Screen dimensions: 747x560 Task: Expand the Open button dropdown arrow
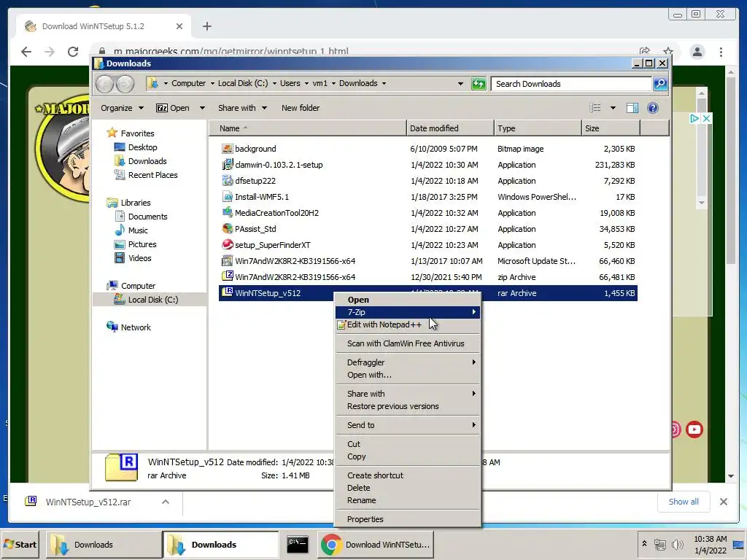tap(202, 108)
